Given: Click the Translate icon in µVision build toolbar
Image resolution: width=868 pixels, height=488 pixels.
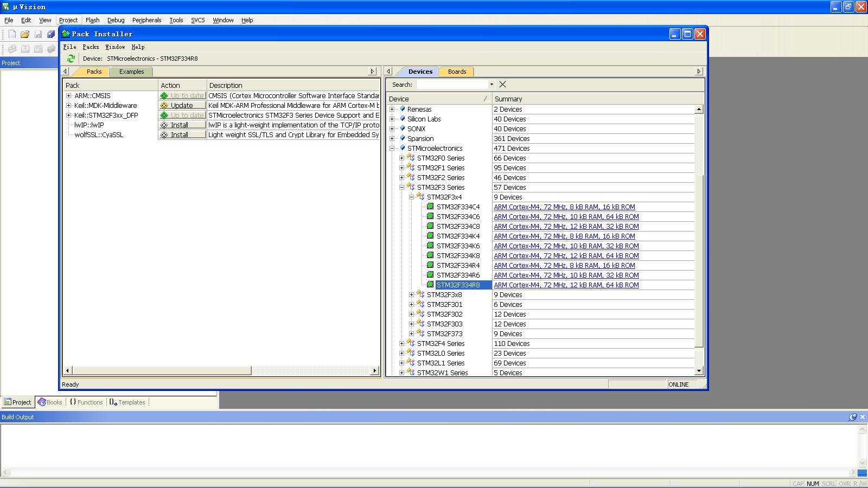Looking at the screenshot, I should point(12,49).
